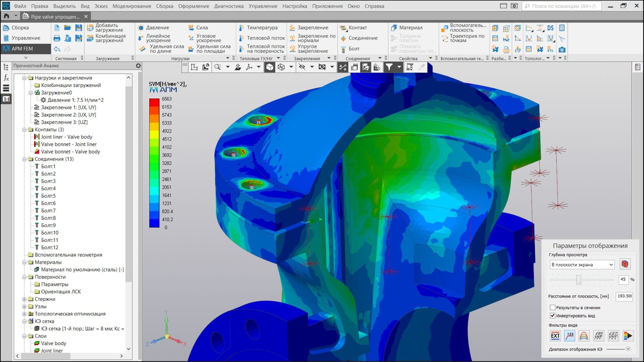
Task: Click the Вспомогательная плоскость tool
Action: pos(464,28)
